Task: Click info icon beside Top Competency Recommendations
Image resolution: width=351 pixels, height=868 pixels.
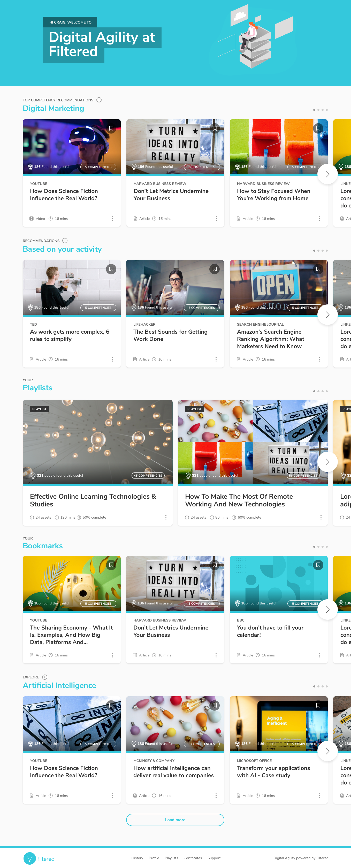Action: click(99, 100)
